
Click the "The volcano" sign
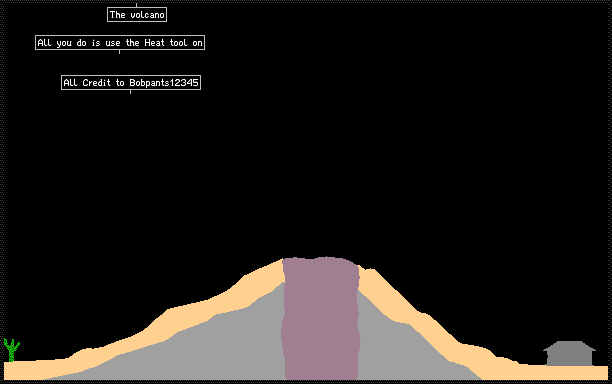pyautogui.click(x=137, y=15)
